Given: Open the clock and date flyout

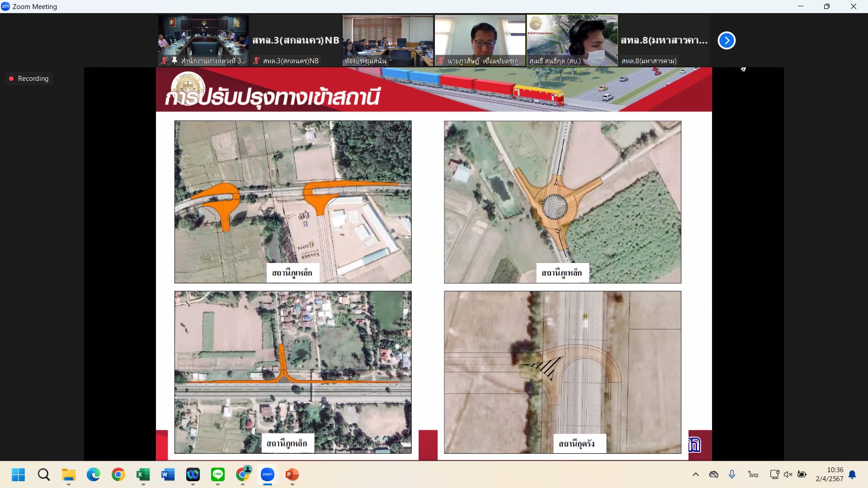Looking at the screenshot, I should click(x=829, y=474).
